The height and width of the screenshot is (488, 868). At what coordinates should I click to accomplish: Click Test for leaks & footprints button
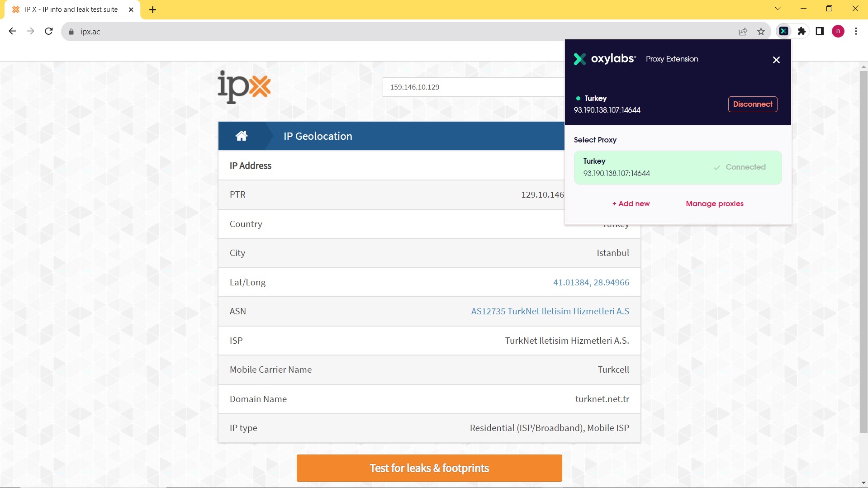point(429,468)
